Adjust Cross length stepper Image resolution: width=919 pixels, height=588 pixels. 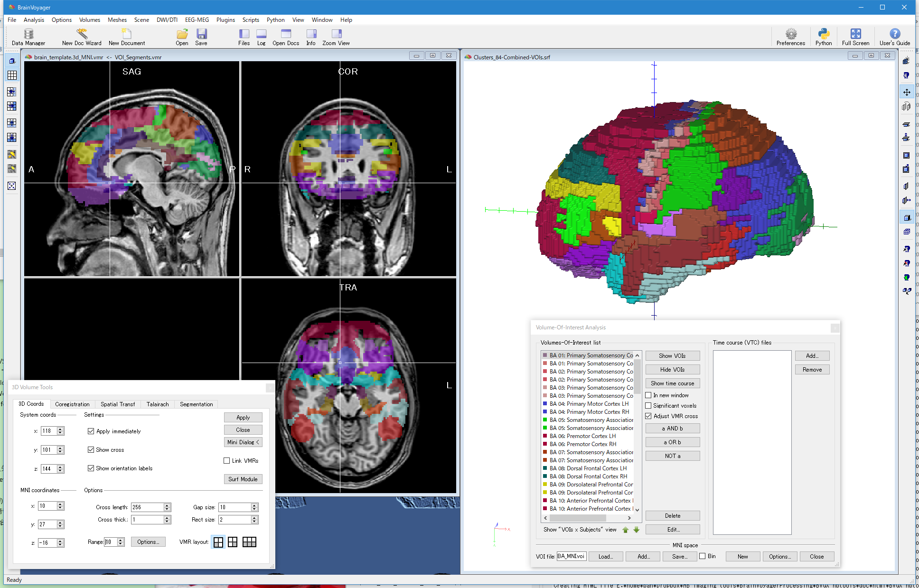pyautogui.click(x=167, y=507)
